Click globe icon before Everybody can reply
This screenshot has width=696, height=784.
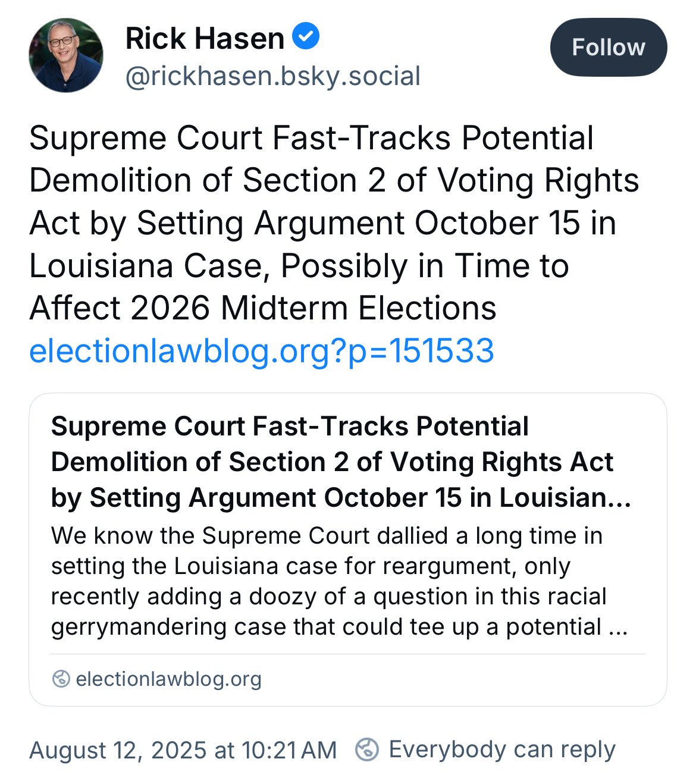366,749
